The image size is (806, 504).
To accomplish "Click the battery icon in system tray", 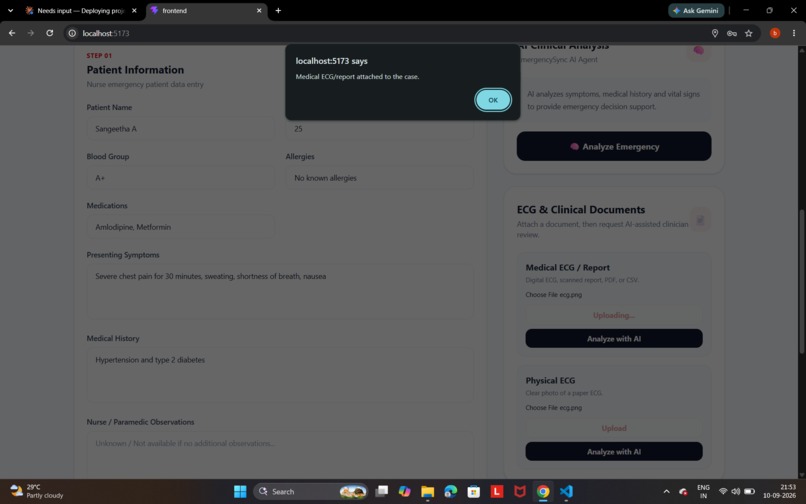I will coord(749,491).
